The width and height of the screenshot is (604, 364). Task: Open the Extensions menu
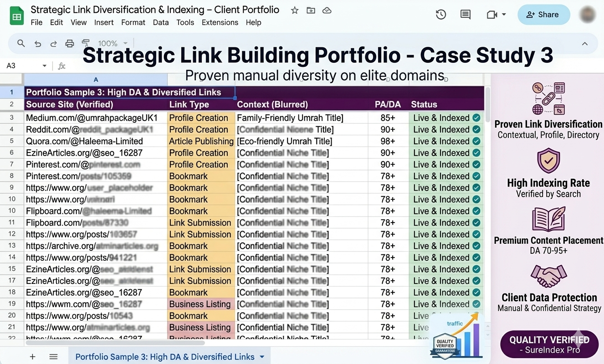[220, 22]
